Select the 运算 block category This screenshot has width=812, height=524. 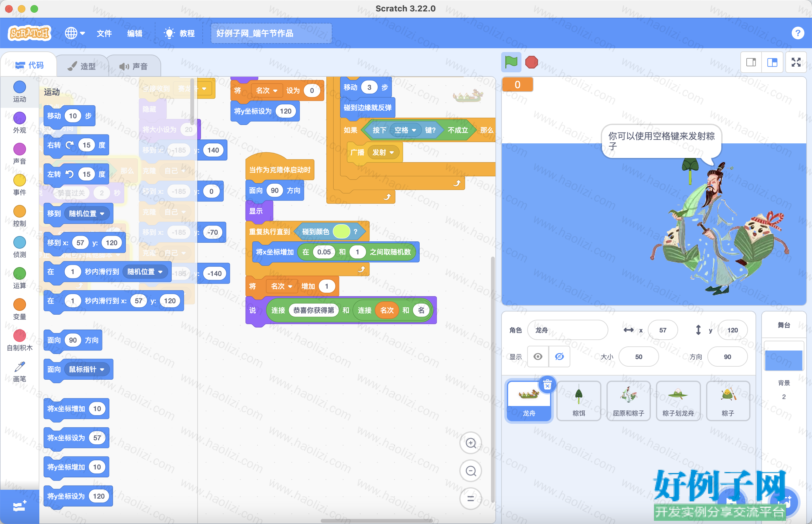tap(19, 278)
